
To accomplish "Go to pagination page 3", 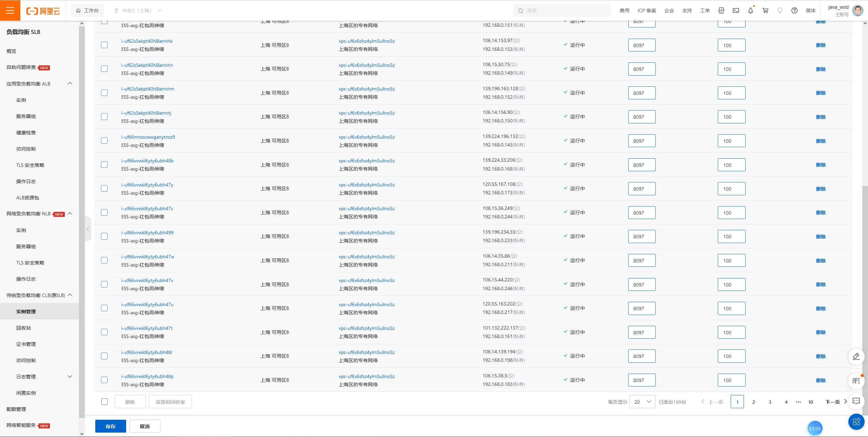I will [x=770, y=402].
